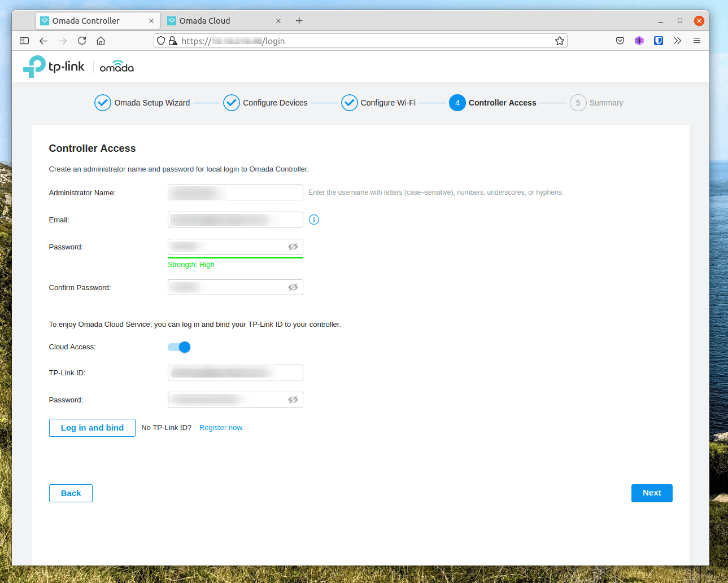Minimize the Firefox window

[661, 21]
